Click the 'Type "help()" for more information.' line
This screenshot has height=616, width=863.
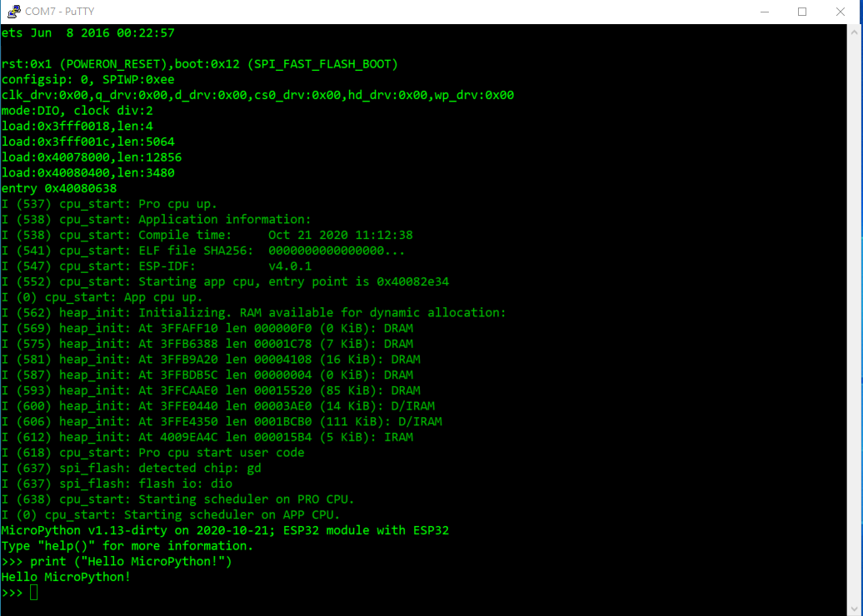tap(127, 545)
